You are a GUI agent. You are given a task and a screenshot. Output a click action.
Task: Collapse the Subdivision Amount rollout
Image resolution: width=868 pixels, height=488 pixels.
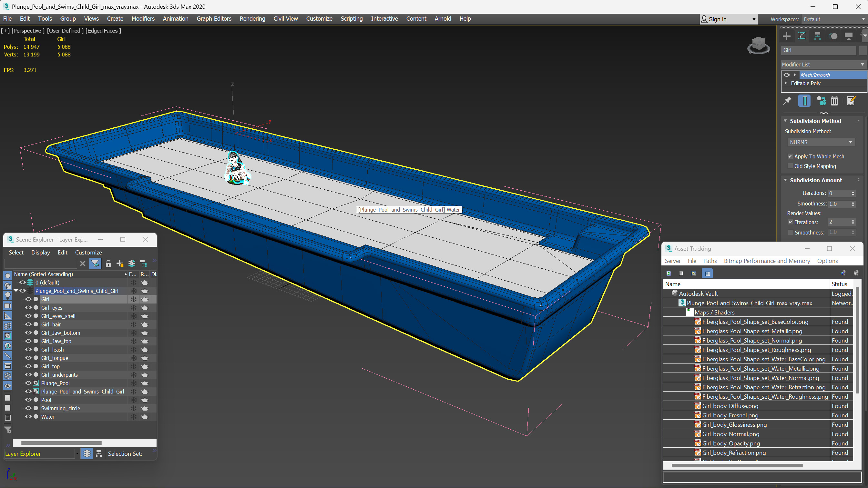[x=785, y=180]
